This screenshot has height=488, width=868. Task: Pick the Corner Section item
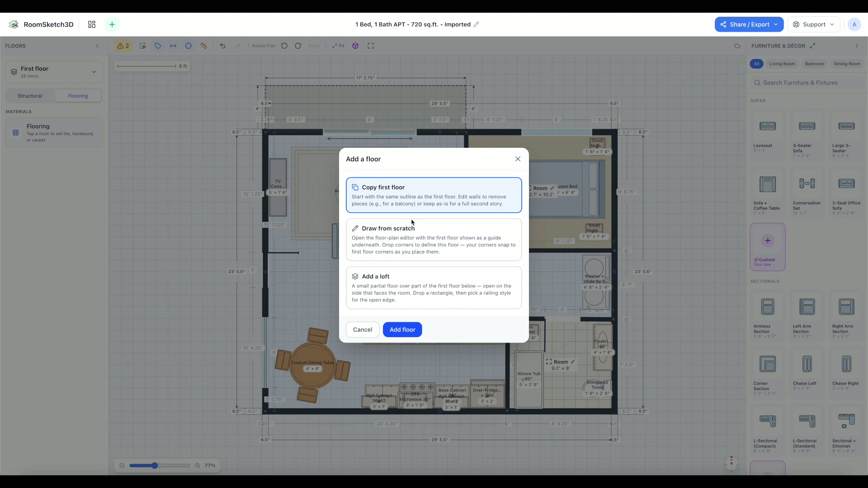pyautogui.click(x=767, y=373)
